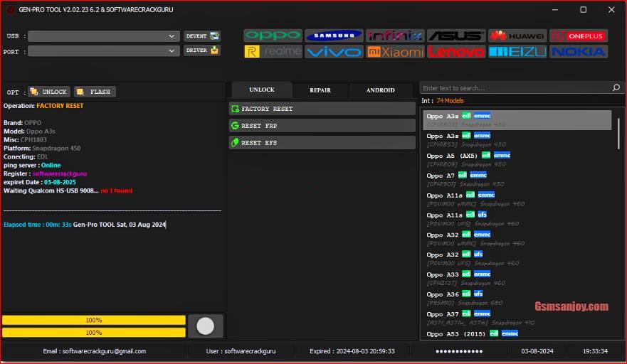Select Oppo A11s ufs model
This screenshot has height=364, width=627.
[517, 219]
